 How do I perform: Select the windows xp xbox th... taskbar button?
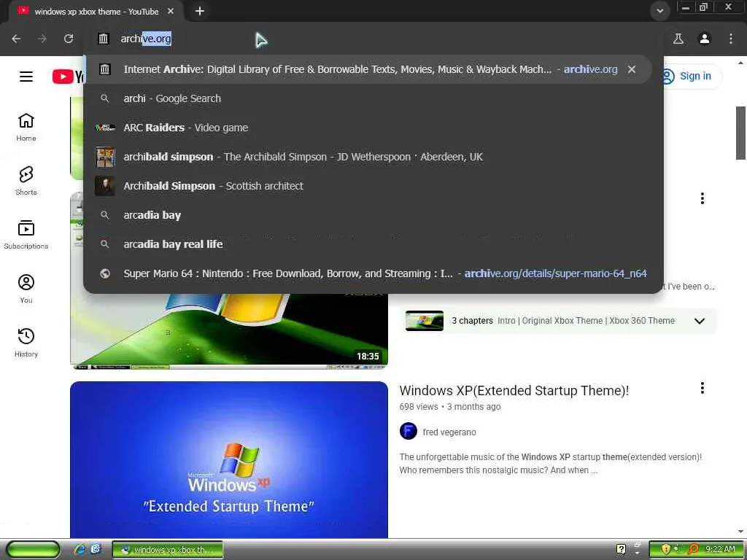pos(168,550)
